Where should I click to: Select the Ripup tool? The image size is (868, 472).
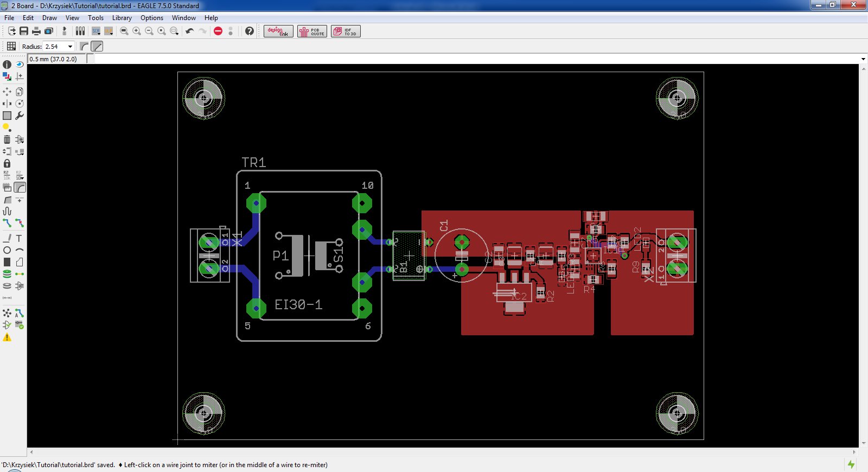click(20, 223)
